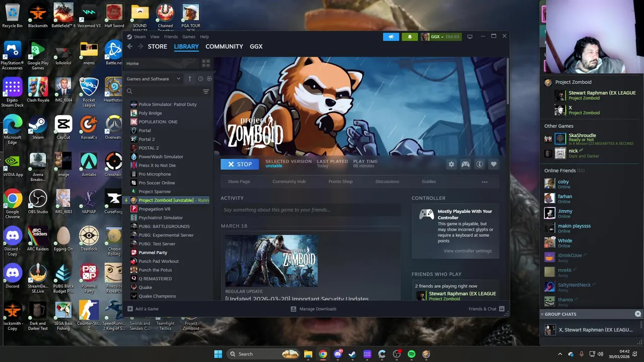Switch to the COMMUNITY tab
This screenshot has height=362, width=644.
point(224,46)
